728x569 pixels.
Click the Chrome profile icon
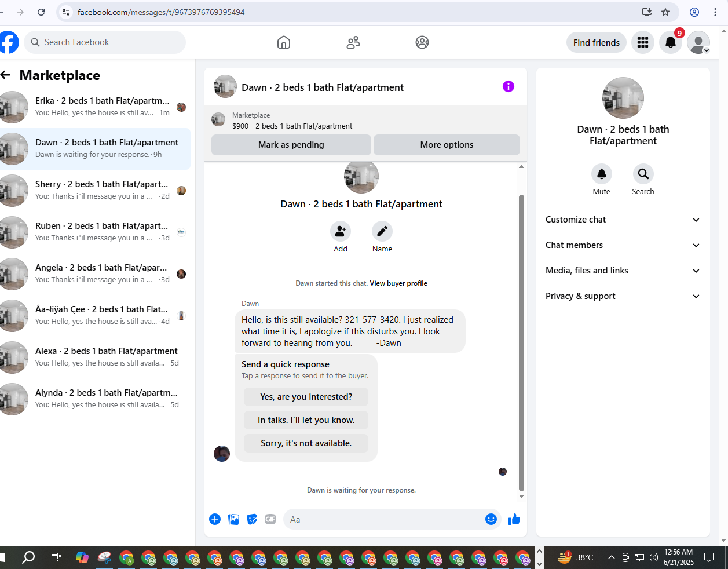(694, 12)
